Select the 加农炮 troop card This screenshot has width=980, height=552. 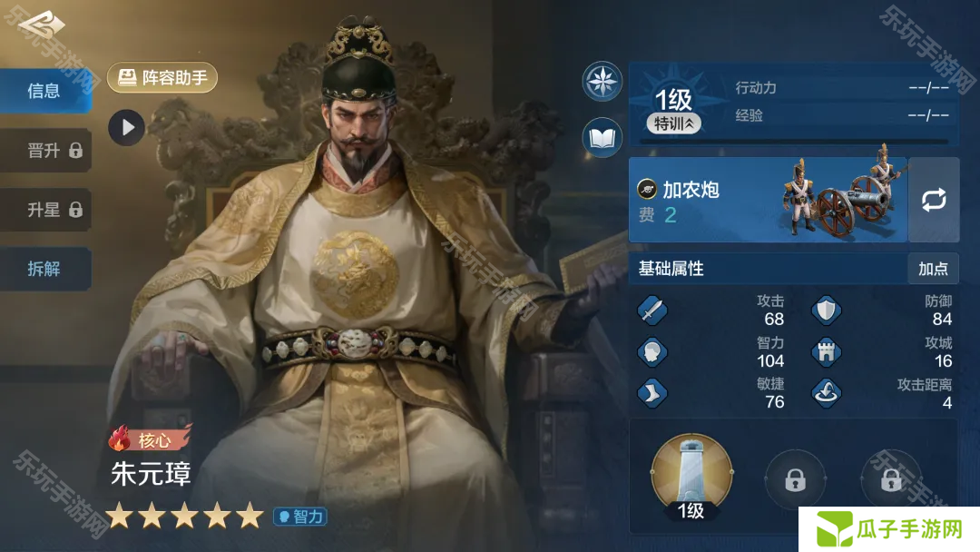coord(769,200)
